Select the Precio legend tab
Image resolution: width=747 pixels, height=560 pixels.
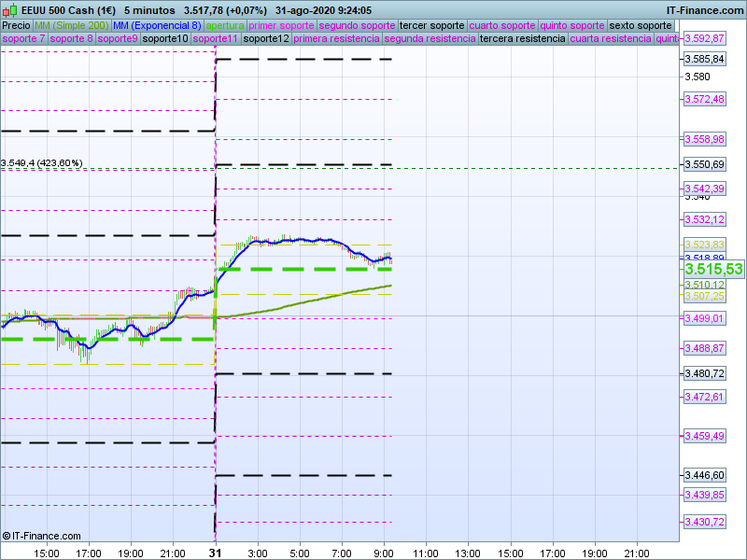16,25
